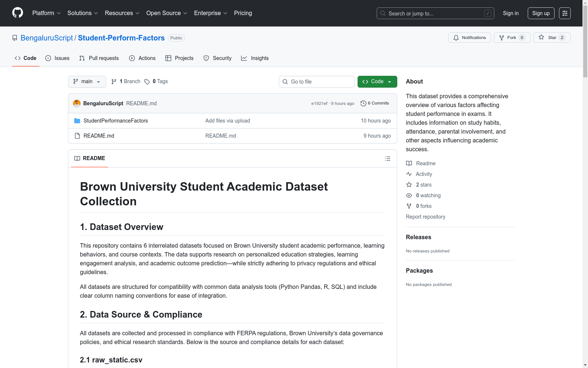Click the Notifications bell button

(x=470, y=38)
